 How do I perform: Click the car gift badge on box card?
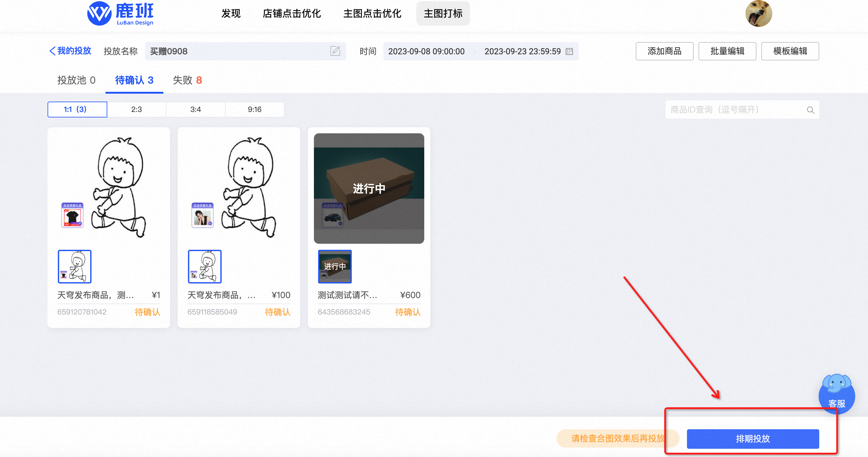[332, 215]
